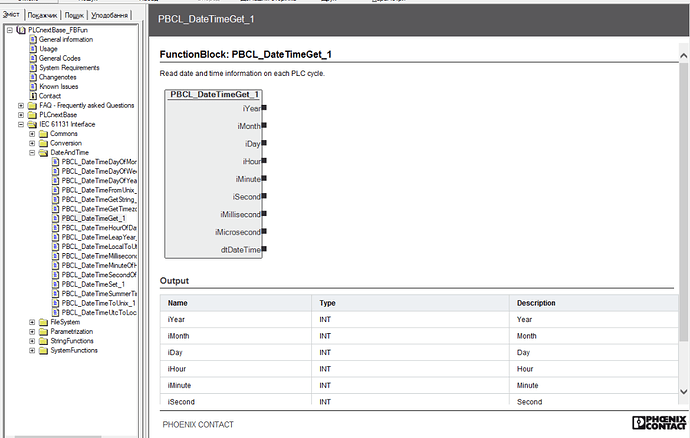
Task: Open the PBCL_DateTimeLocalToUtc topic
Action: [99, 247]
